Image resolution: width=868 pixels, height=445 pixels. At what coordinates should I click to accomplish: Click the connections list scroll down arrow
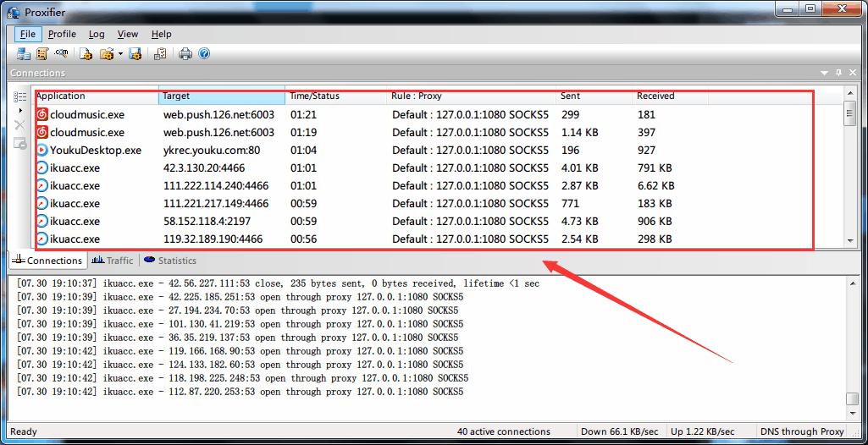851,241
